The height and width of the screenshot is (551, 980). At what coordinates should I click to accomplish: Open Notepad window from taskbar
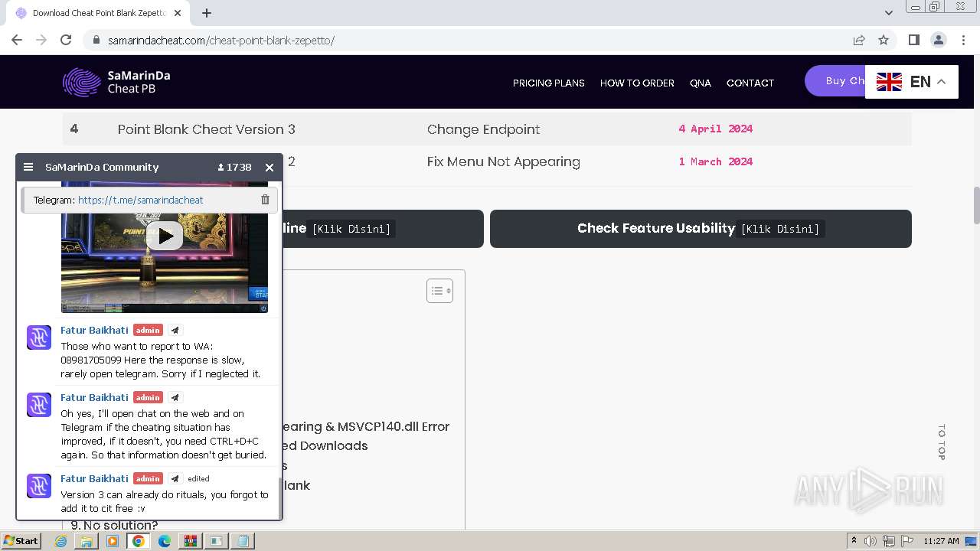[x=242, y=541]
